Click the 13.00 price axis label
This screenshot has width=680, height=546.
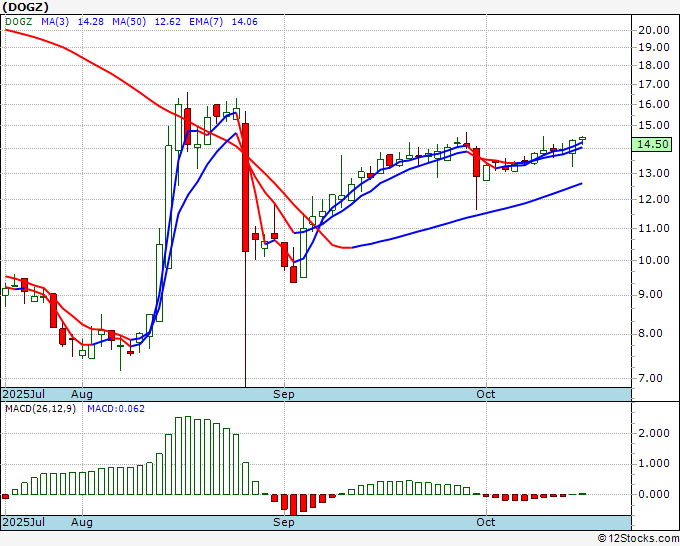(x=654, y=173)
